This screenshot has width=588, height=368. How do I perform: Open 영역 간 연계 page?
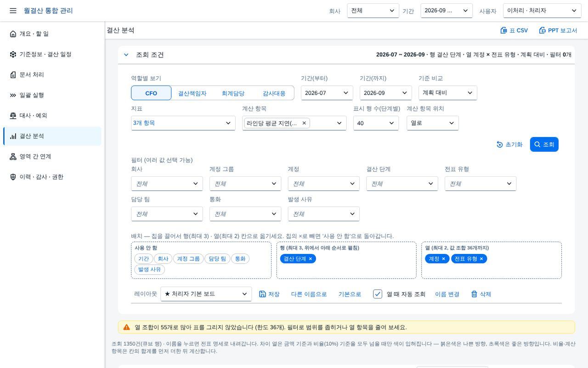pyautogui.click(x=52, y=156)
